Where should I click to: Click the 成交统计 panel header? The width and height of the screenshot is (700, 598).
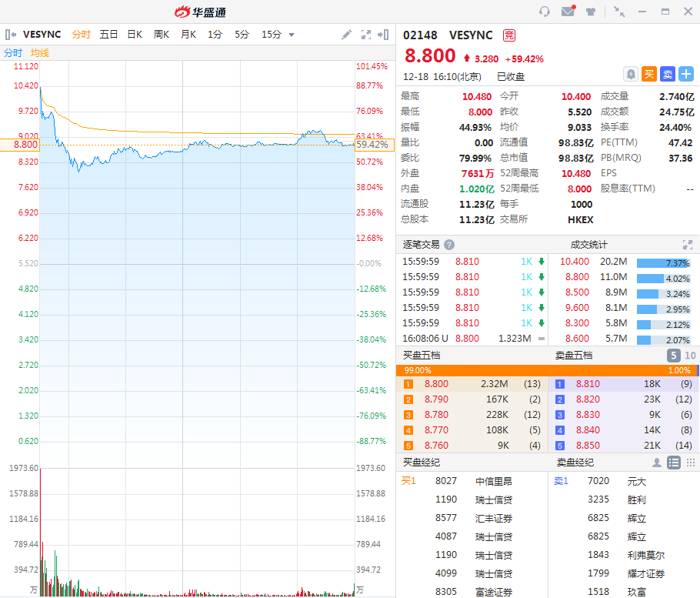coord(588,245)
